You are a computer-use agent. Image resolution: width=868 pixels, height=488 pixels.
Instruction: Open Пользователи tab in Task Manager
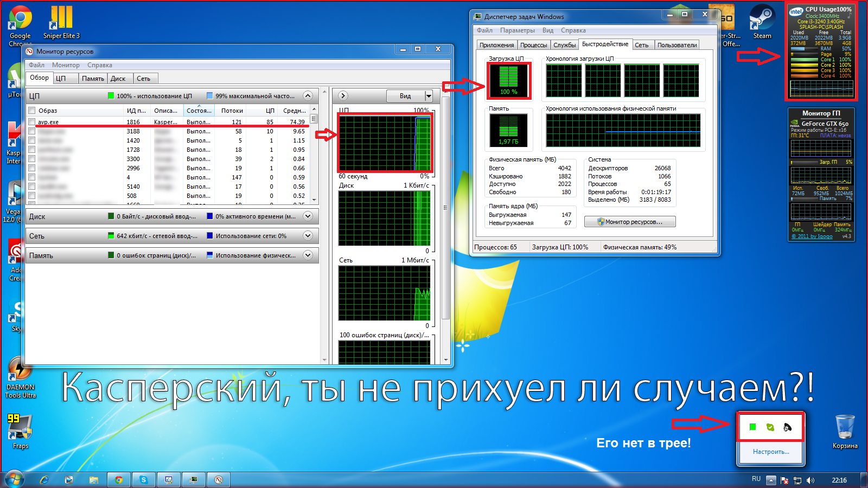pos(677,45)
